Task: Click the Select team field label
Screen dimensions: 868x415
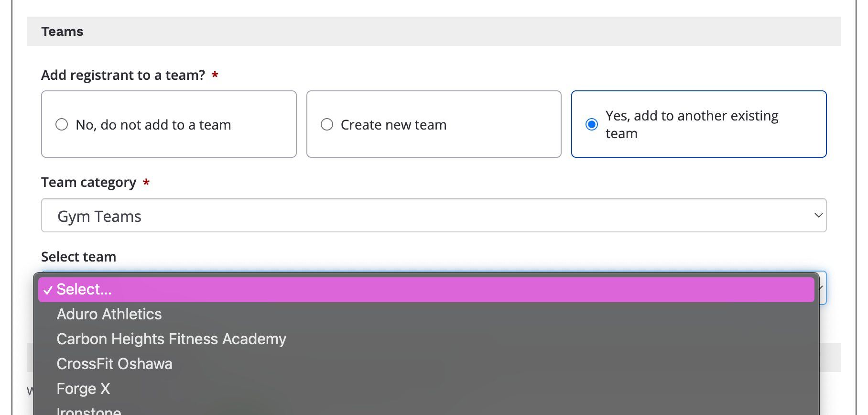Action: pyautogui.click(x=79, y=257)
